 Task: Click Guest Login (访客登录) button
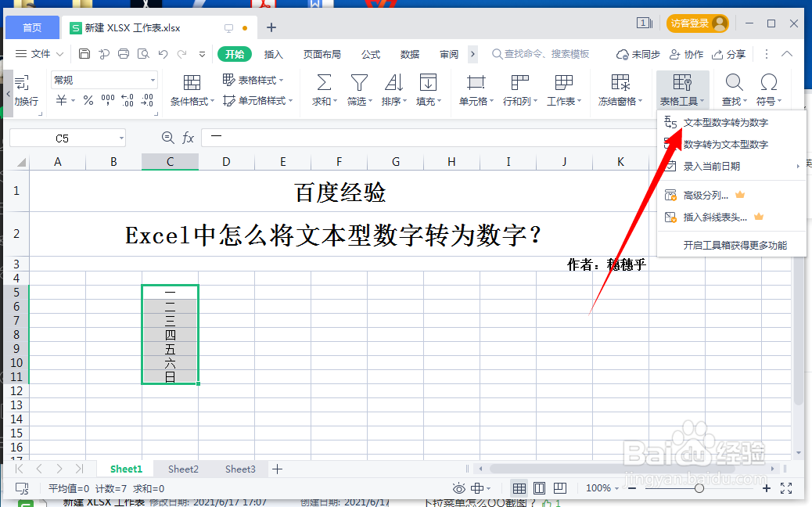(697, 23)
